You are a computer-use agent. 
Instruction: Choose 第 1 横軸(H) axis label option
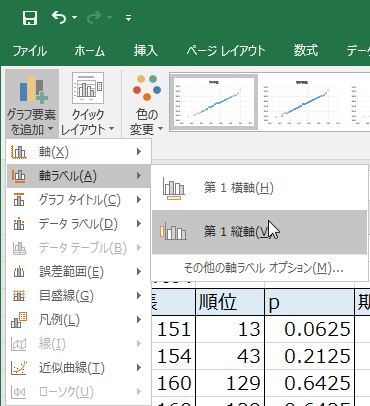(x=259, y=188)
